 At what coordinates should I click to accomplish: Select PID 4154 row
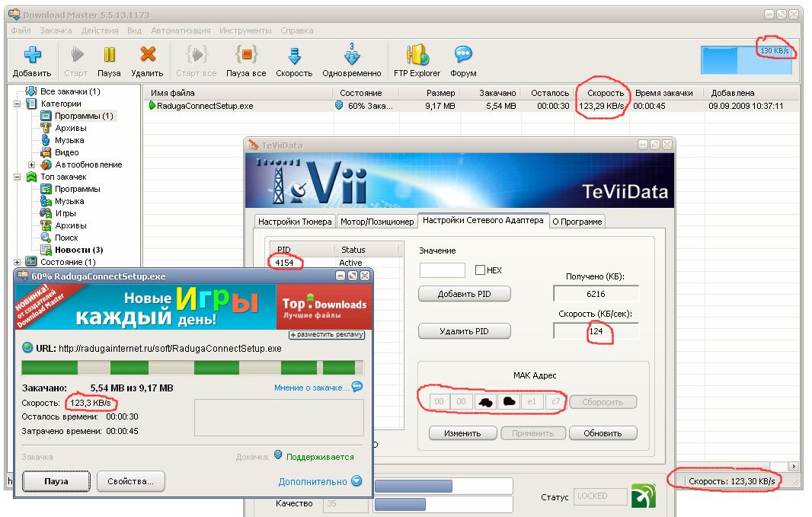334,263
